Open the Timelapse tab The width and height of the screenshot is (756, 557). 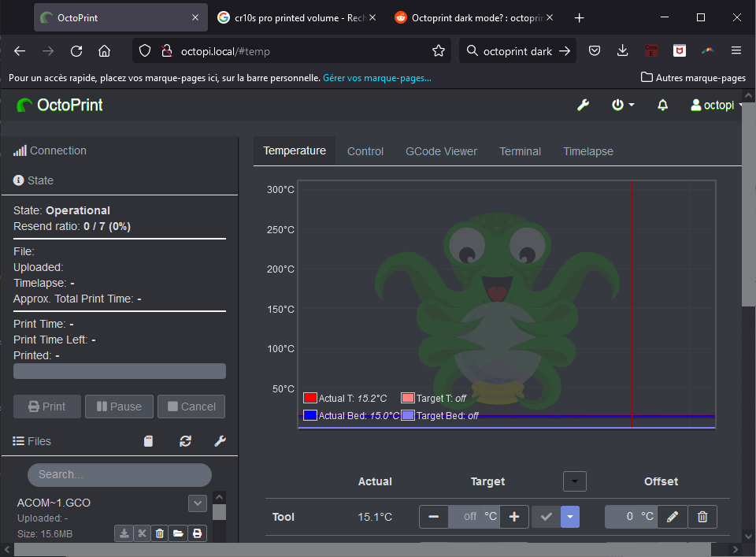click(x=588, y=151)
